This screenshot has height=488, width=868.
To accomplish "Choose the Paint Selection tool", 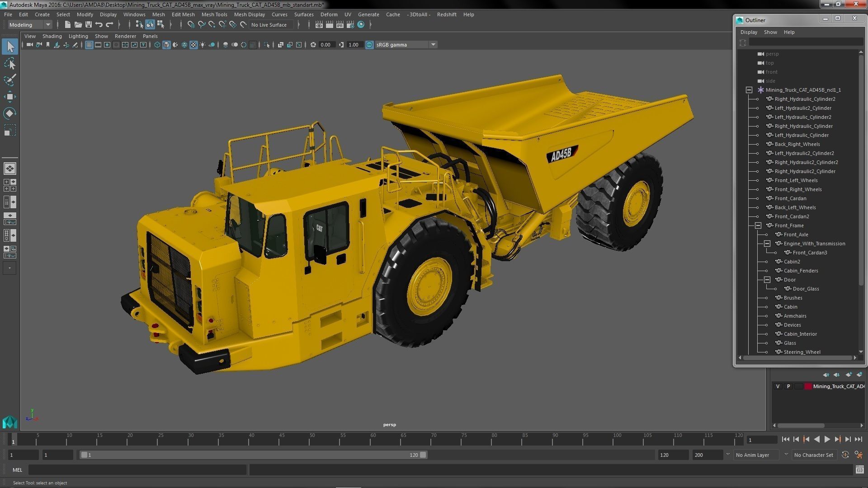I will 10,80.
